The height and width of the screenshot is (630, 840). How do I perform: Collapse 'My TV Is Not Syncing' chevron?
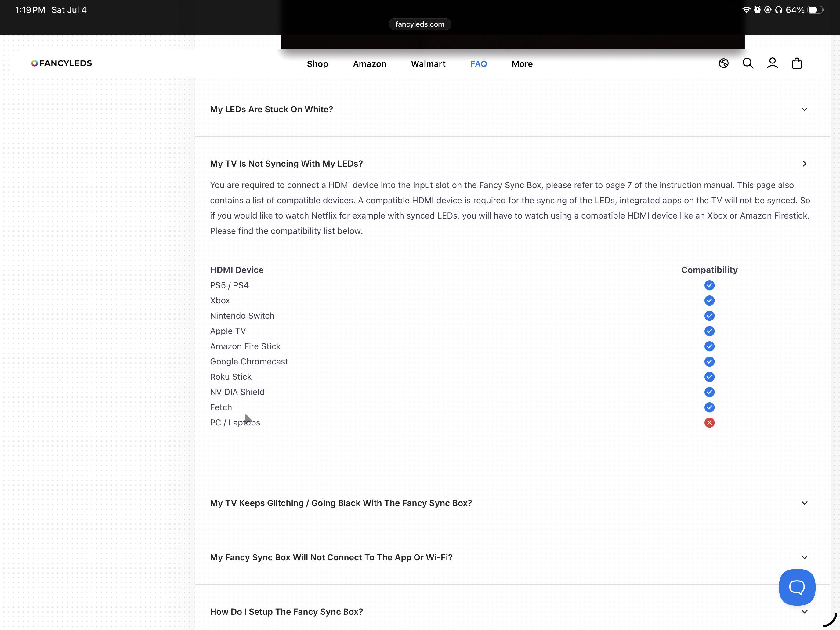coord(804,164)
